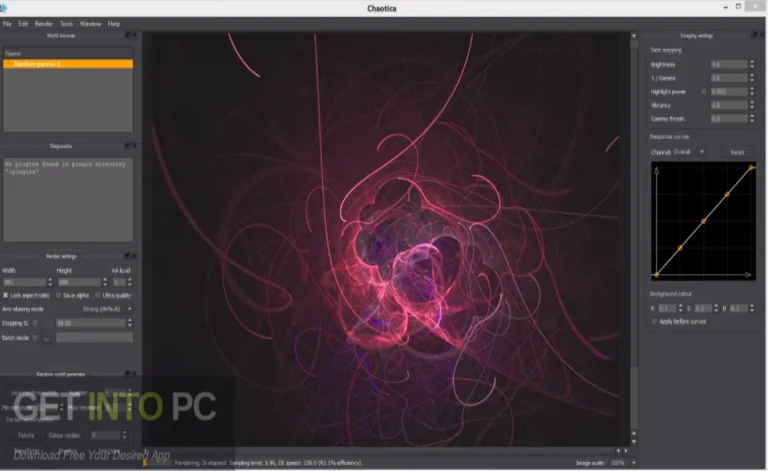Viewport: 768px width, 471px height.
Task: Open the Tools menu
Action: (x=66, y=24)
